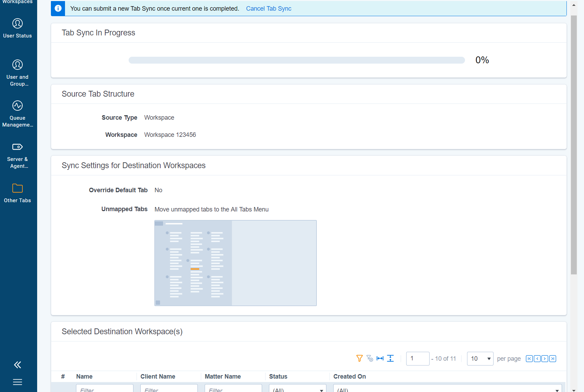Open the User Status sidebar item
584x392 pixels.
[18, 28]
